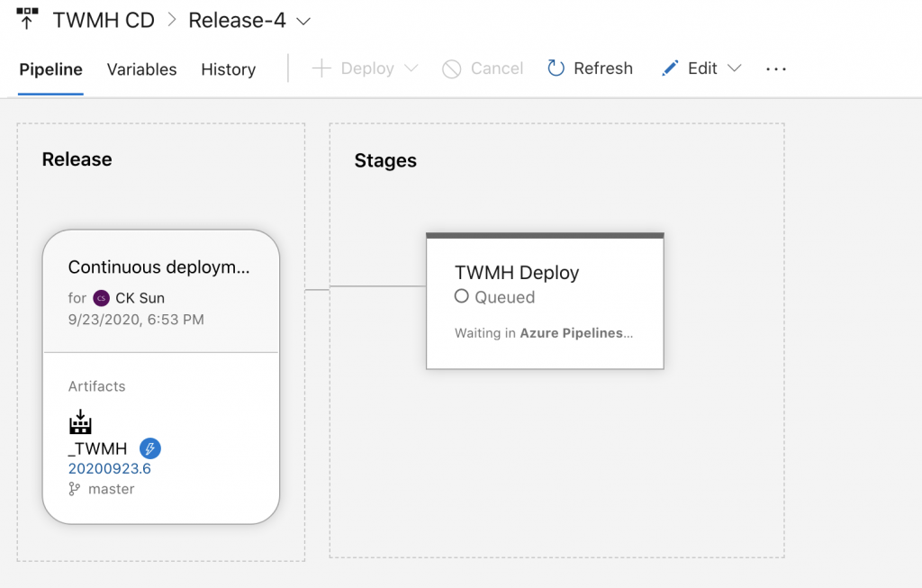Click the Continuous deployment release title
This screenshot has width=922, height=588.
(158, 267)
